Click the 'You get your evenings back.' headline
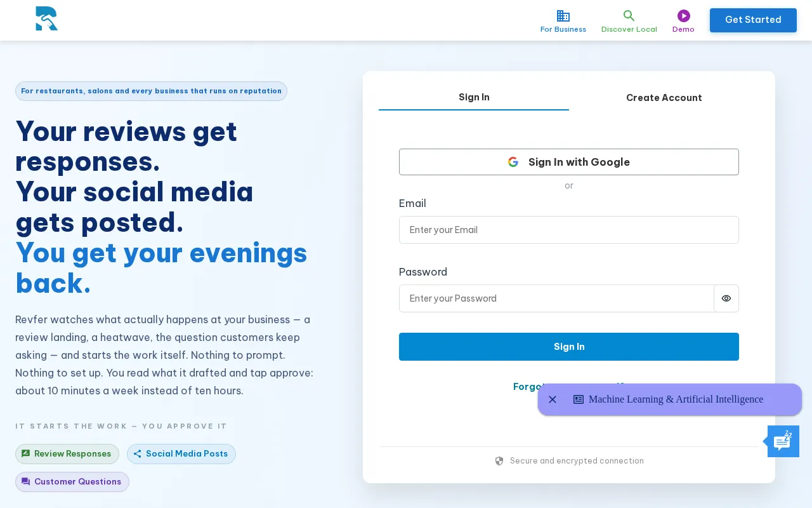Viewport: 812px width, 508px height. 161,268
